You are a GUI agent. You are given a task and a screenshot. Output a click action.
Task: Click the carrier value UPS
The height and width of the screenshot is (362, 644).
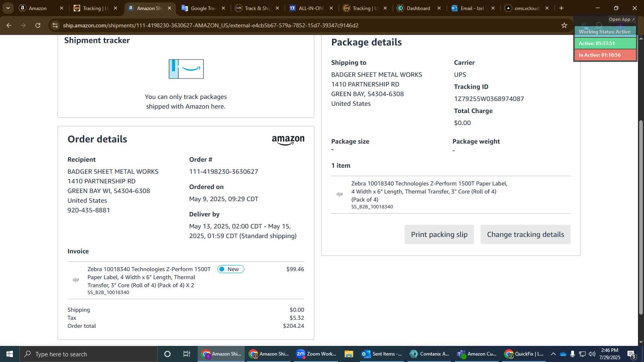point(460,75)
